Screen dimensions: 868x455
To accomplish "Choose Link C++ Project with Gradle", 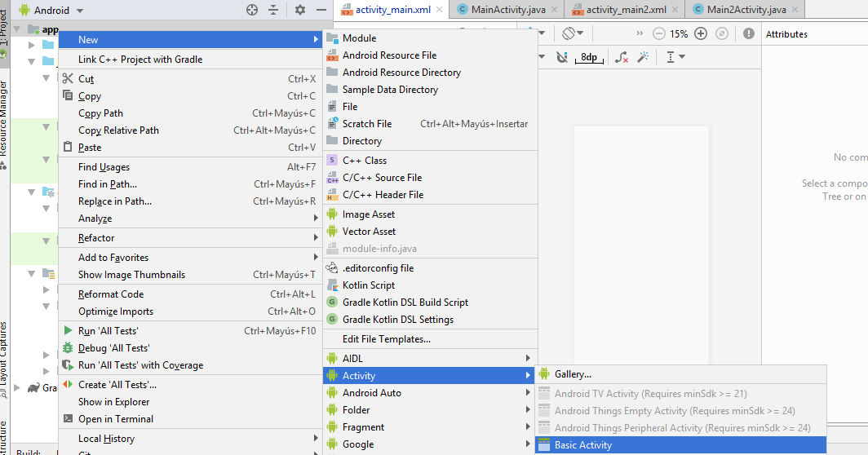I will click(190, 60).
